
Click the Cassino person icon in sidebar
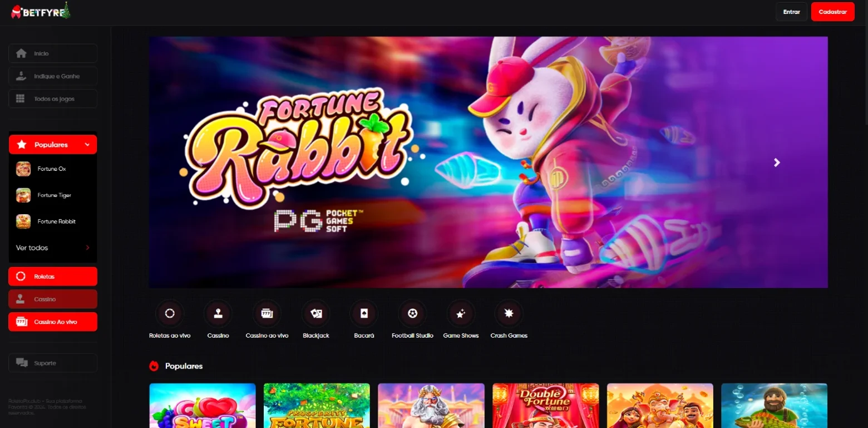click(21, 299)
